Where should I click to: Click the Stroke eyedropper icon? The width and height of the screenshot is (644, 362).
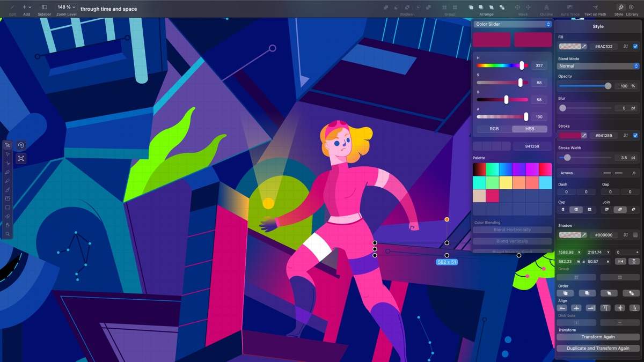[x=584, y=136]
